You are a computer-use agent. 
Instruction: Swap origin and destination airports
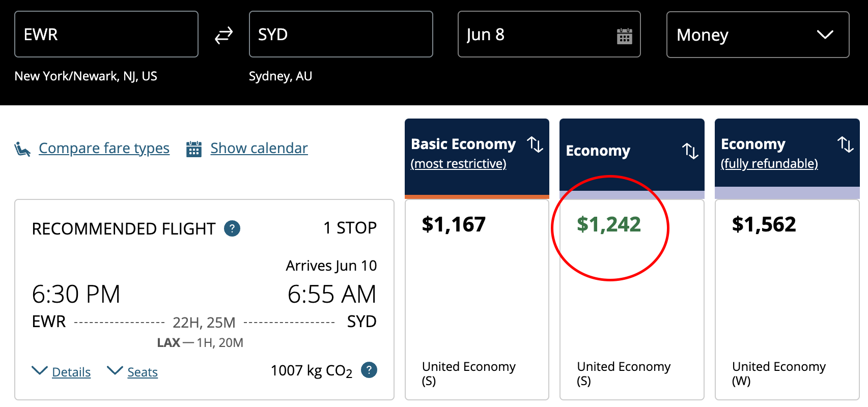click(223, 35)
